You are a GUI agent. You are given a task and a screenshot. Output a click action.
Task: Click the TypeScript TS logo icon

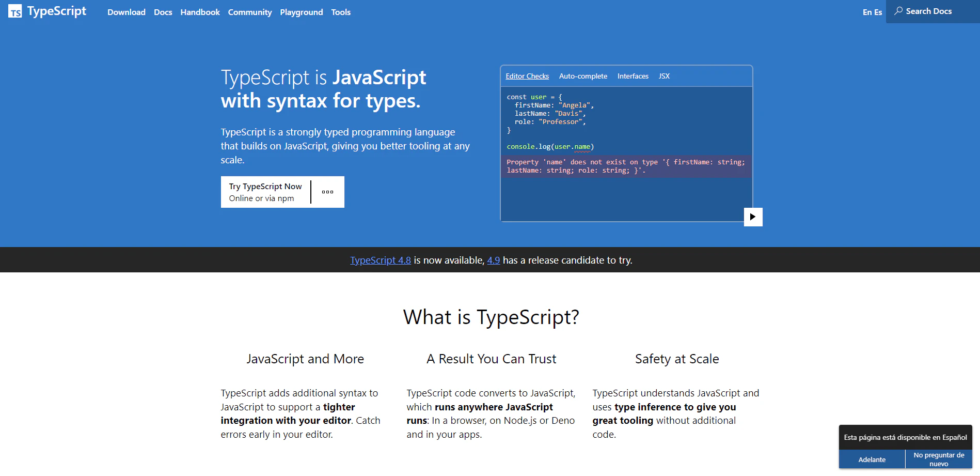tap(15, 11)
